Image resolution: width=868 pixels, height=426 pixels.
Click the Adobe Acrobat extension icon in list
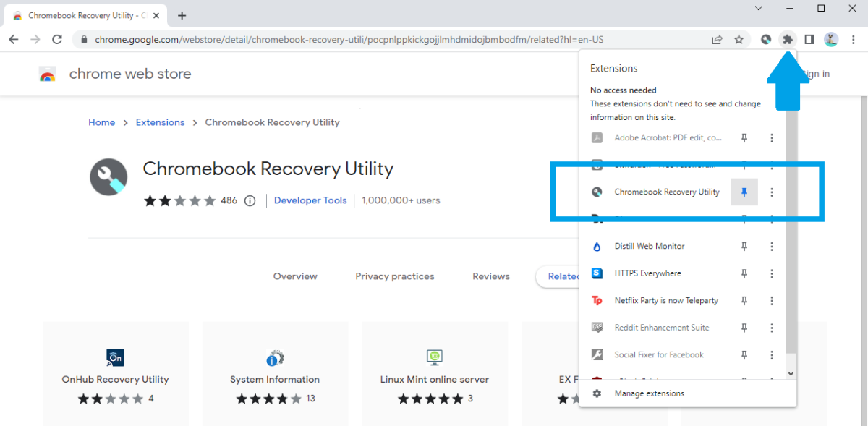(597, 137)
